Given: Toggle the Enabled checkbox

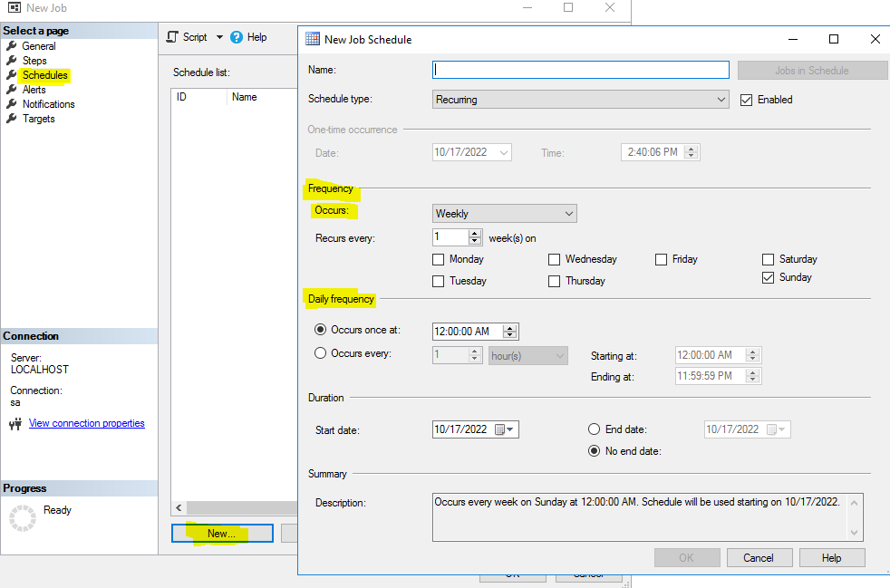Looking at the screenshot, I should [x=747, y=100].
